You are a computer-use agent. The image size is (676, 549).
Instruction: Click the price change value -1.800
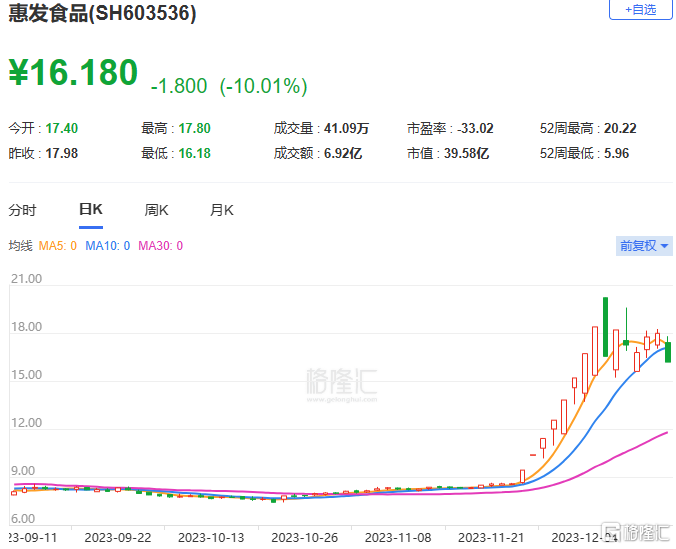(179, 86)
